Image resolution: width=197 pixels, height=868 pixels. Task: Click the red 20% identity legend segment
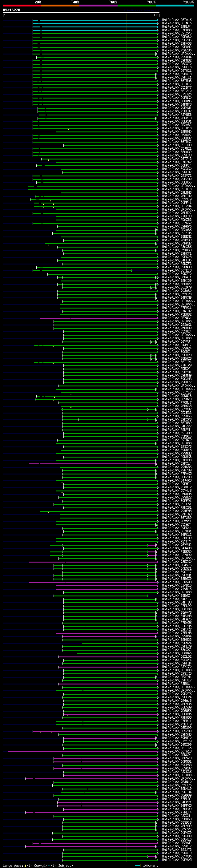(22, 6)
